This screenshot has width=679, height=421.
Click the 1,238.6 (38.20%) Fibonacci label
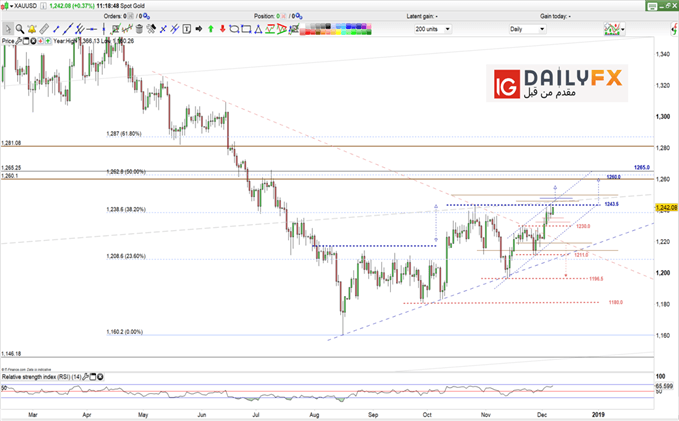[x=126, y=209]
